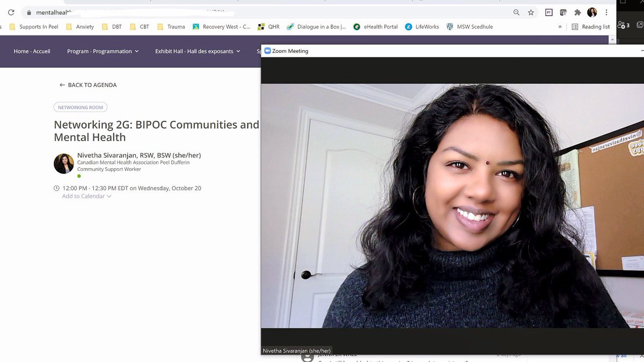Open the MSW Scedhule bookmark
This screenshot has height=362, width=644.
point(470,27)
